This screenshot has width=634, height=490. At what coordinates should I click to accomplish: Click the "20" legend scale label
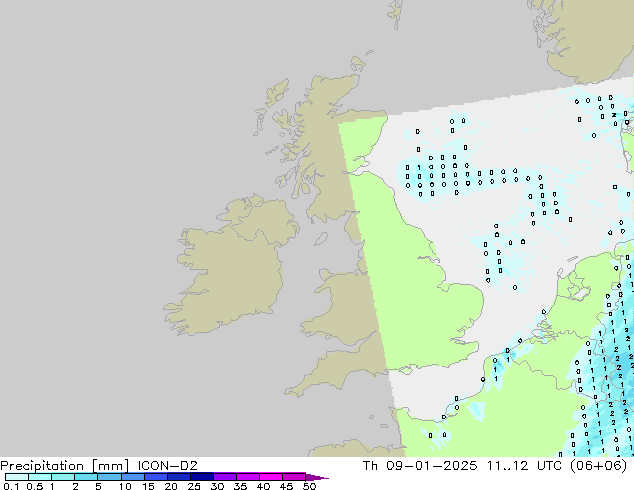171,486
